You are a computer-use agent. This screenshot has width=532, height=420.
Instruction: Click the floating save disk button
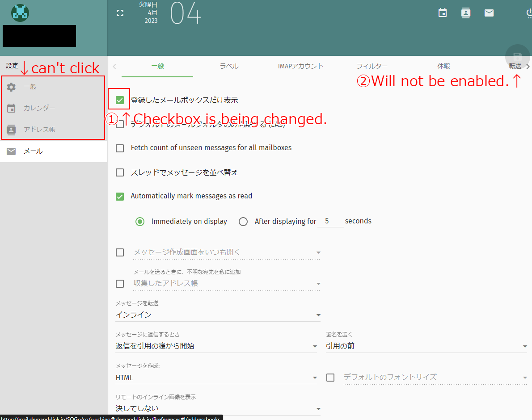tap(517, 57)
